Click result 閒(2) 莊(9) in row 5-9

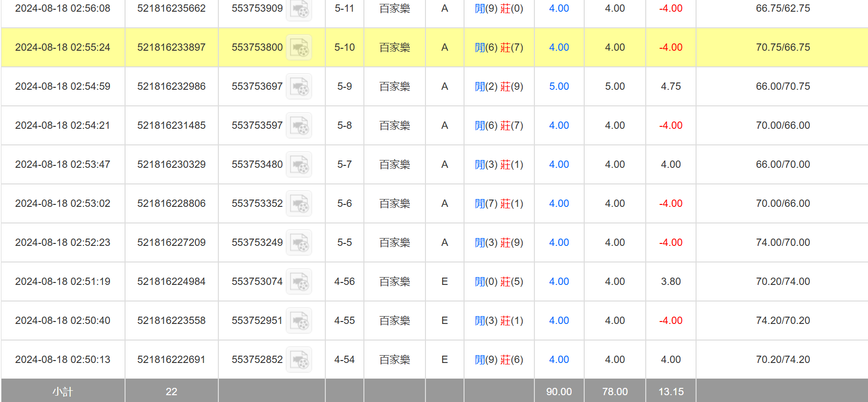point(499,86)
